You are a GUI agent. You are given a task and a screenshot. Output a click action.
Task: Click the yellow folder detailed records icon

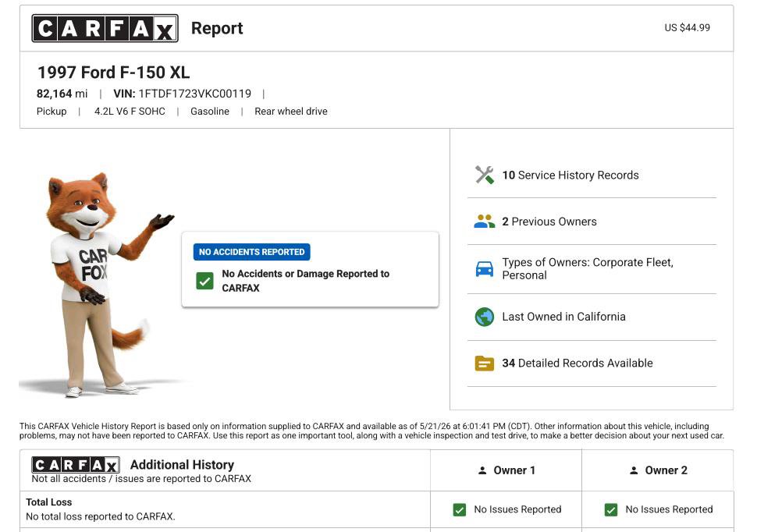484,363
